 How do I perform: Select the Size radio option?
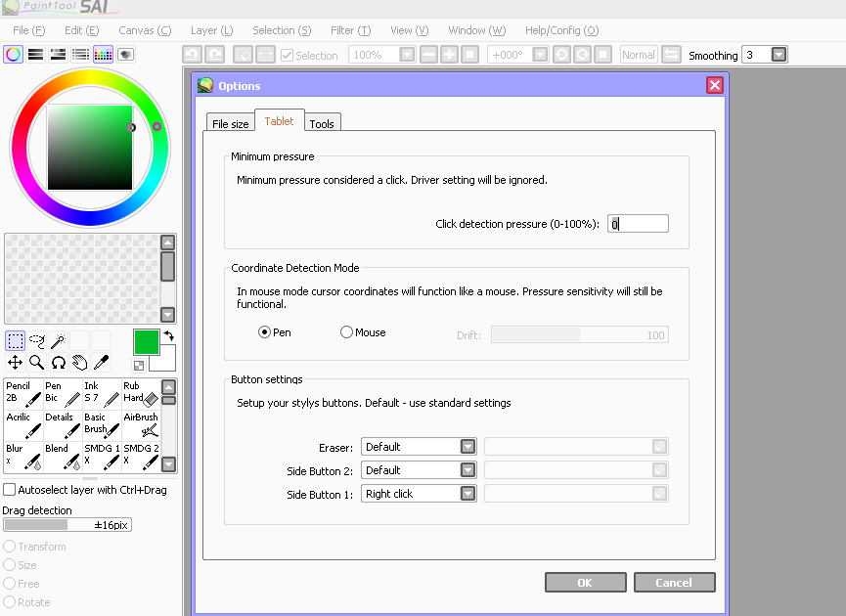(x=9, y=565)
